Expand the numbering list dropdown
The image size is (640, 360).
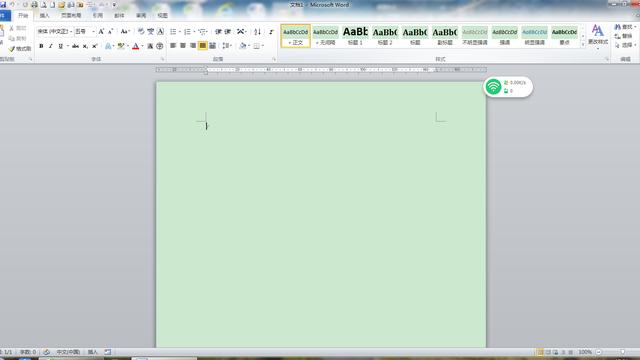194,31
